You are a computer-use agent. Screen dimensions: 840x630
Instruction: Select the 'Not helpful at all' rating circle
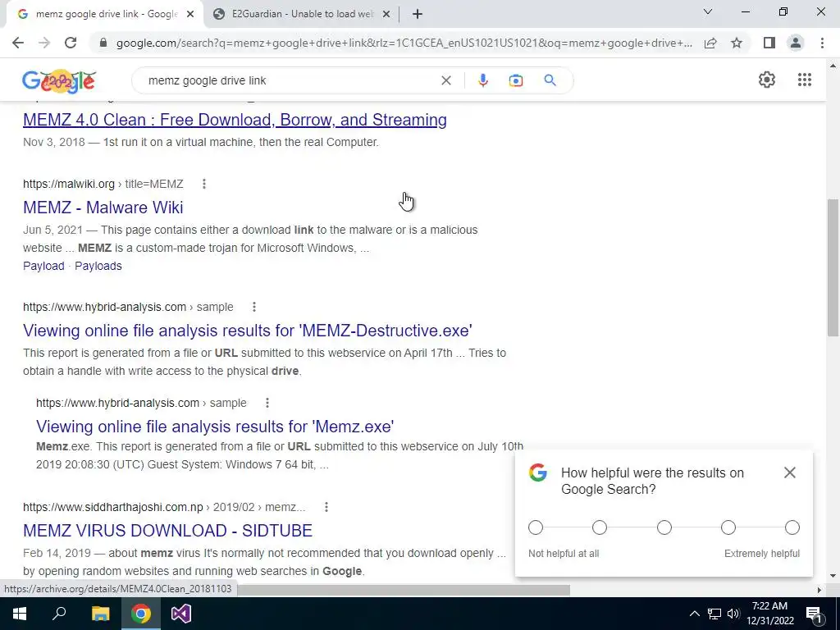[x=535, y=527]
